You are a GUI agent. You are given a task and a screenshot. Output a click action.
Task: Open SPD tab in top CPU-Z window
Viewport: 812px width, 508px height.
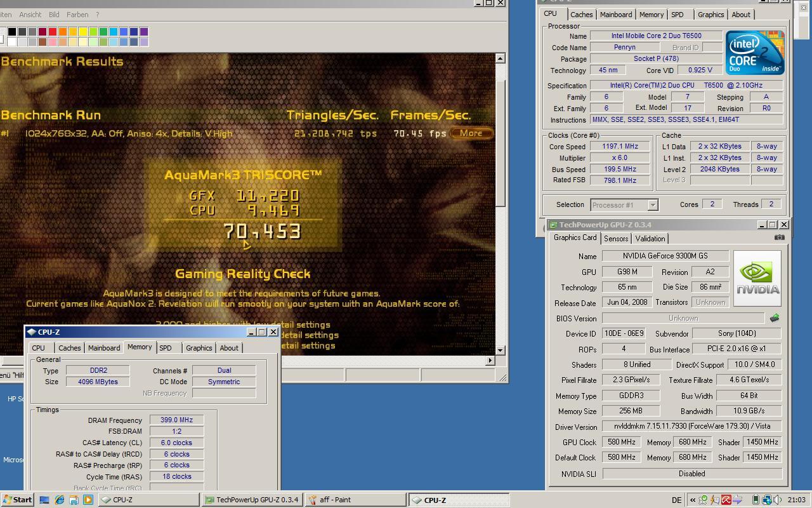(x=678, y=15)
